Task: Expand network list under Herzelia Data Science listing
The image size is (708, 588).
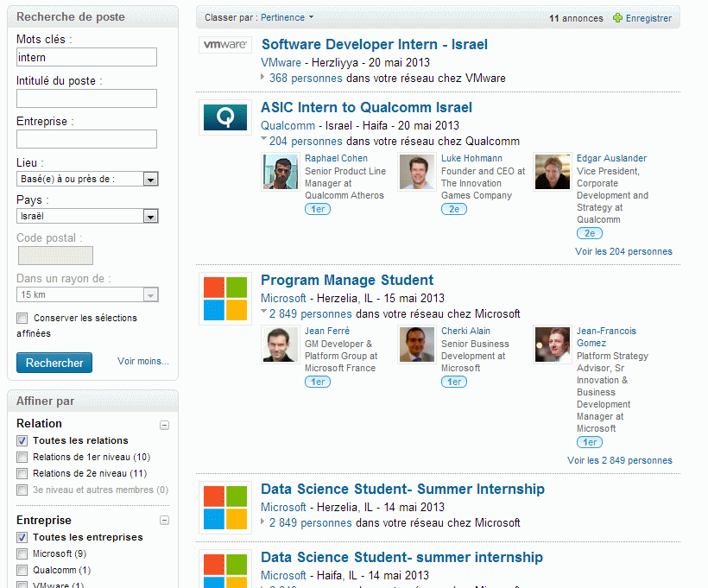Action: [x=262, y=522]
